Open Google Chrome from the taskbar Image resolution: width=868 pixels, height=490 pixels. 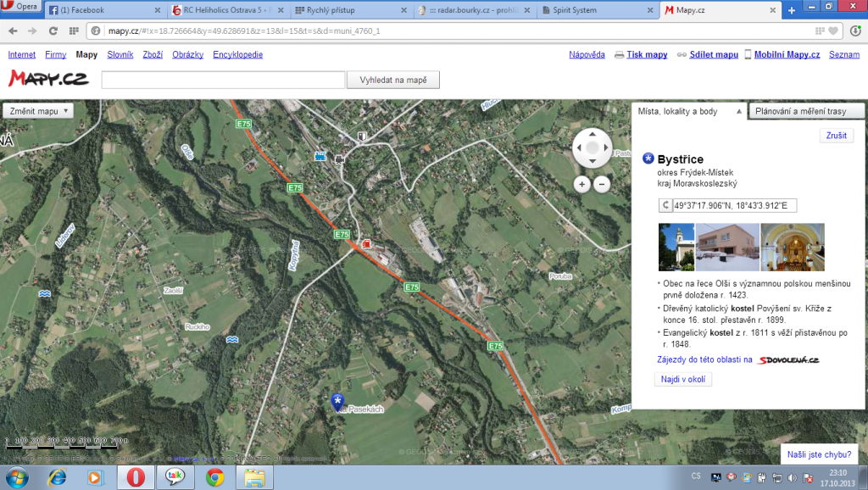pos(215,478)
